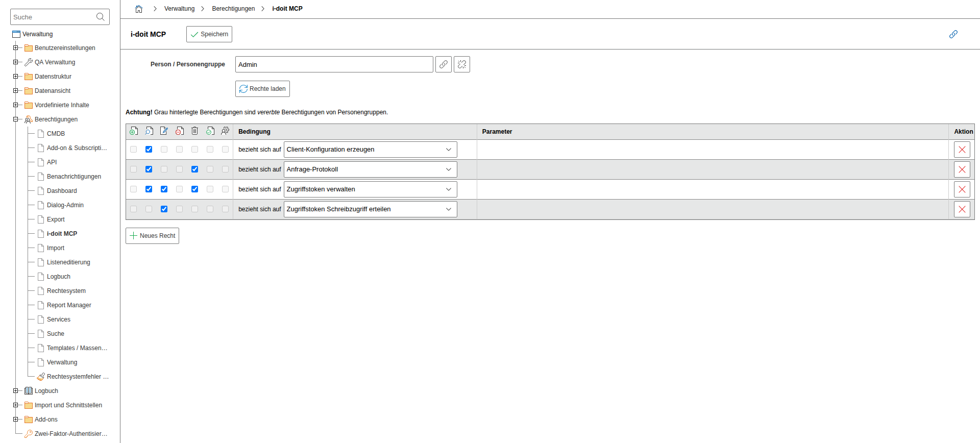Add a right with Neues Recht
Screen dimensions: 980x443
coord(152,236)
